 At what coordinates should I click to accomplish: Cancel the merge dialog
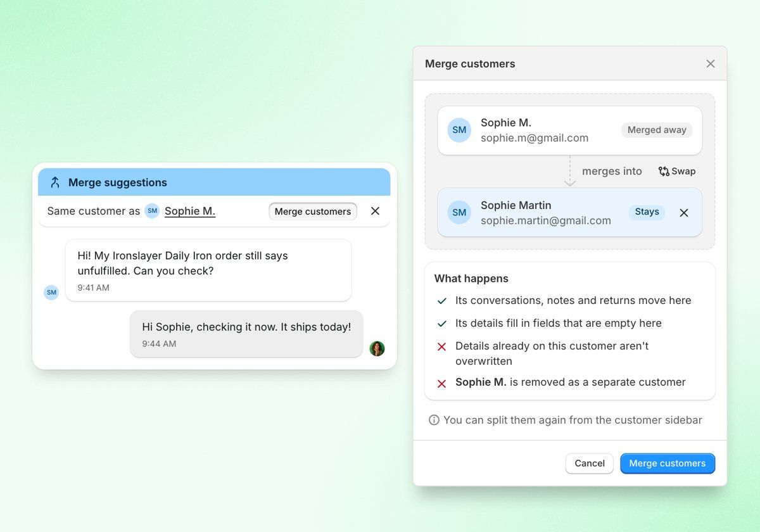pyautogui.click(x=589, y=464)
